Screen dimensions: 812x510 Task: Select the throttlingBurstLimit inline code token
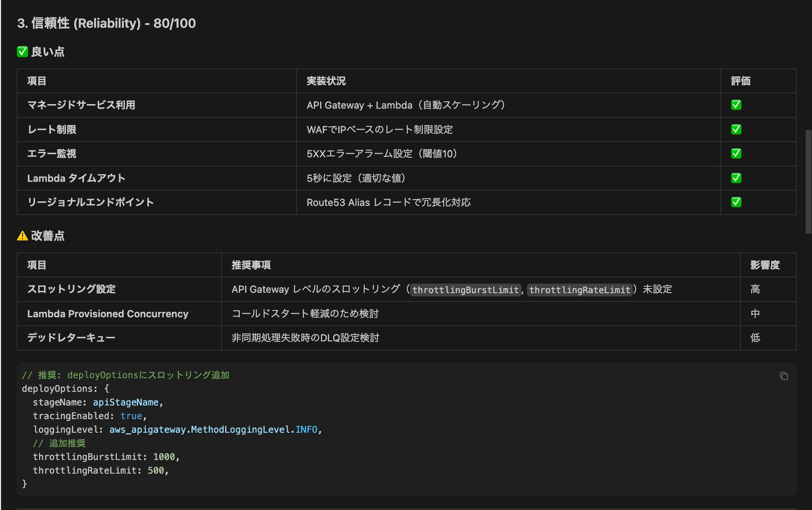pos(465,290)
